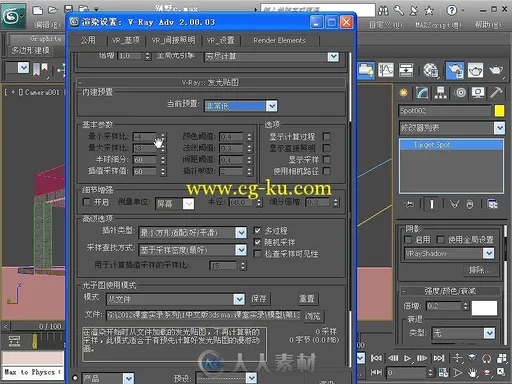
Task: Enable 细节增强 开启 checkbox
Action: click(x=86, y=202)
